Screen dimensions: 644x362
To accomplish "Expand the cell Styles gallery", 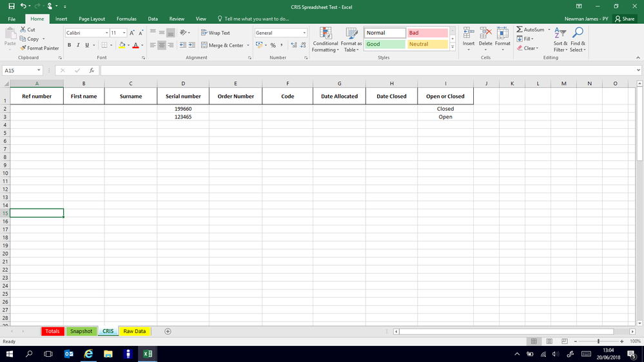I will [x=453, y=47].
